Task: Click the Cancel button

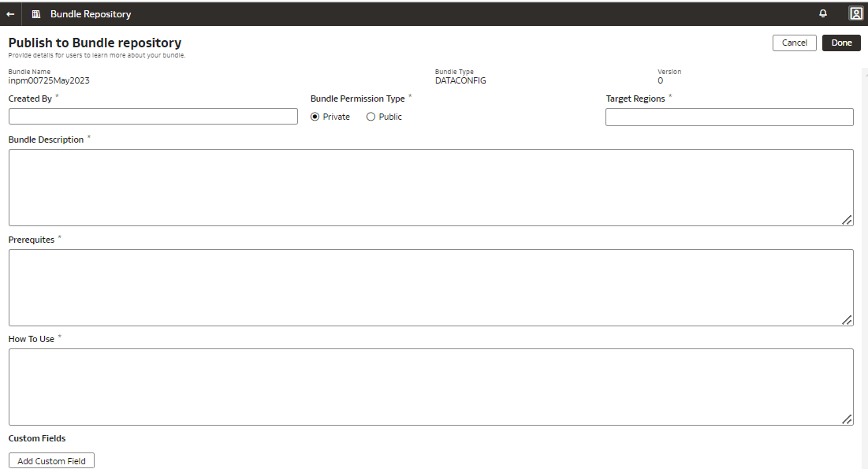Action: [x=794, y=43]
